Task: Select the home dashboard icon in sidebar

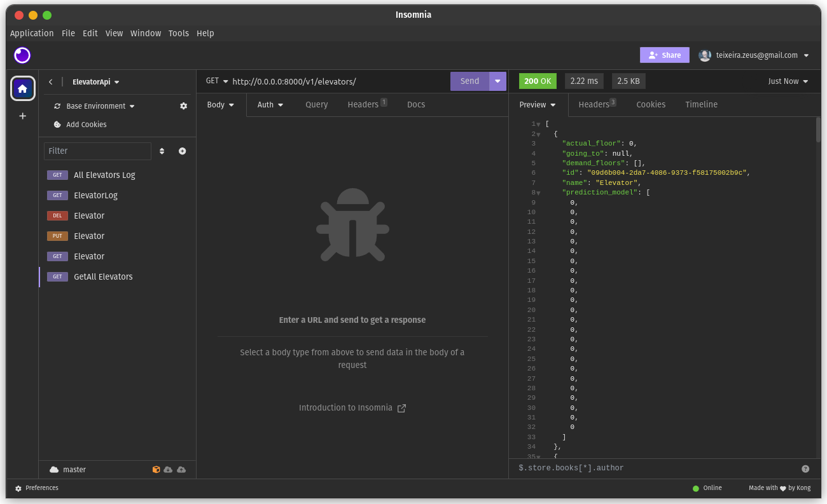Action: pyautogui.click(x=23, y=88)
